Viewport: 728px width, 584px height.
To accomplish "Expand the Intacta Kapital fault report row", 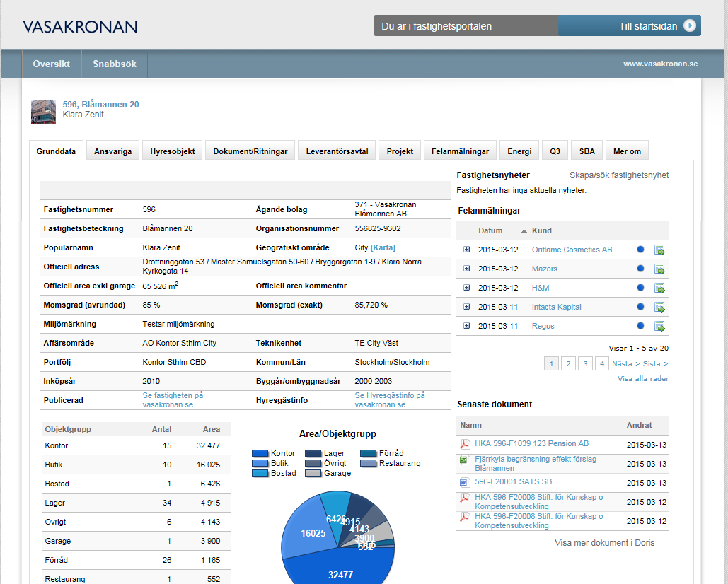I will point(467,307).
